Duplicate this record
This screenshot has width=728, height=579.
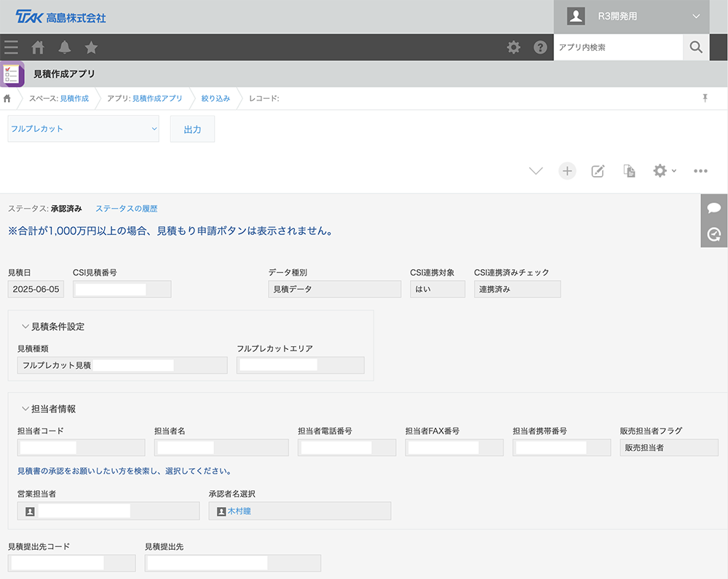pos(629,171)
